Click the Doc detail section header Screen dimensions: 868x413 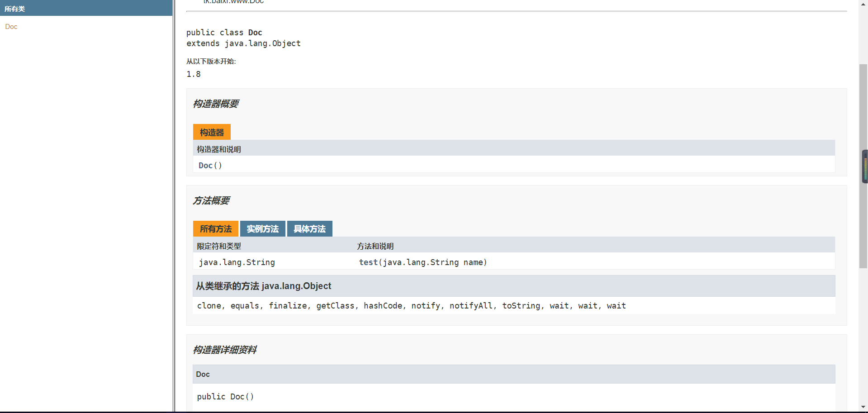(514, 374)
